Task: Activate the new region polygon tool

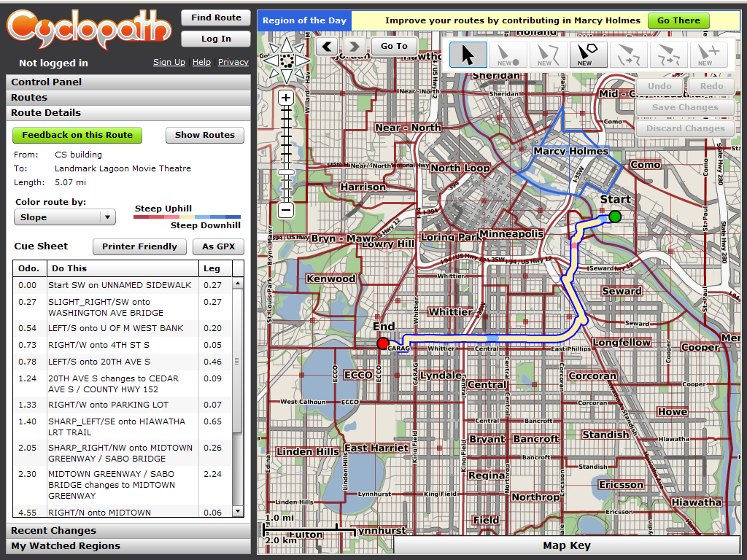Action: [589, 54]
